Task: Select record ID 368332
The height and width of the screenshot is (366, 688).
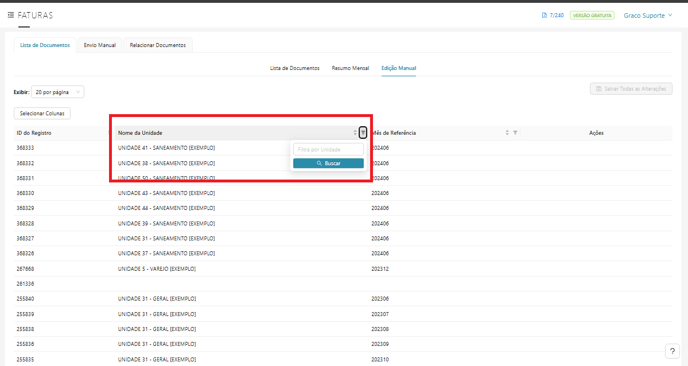Action: coord(25,163)
